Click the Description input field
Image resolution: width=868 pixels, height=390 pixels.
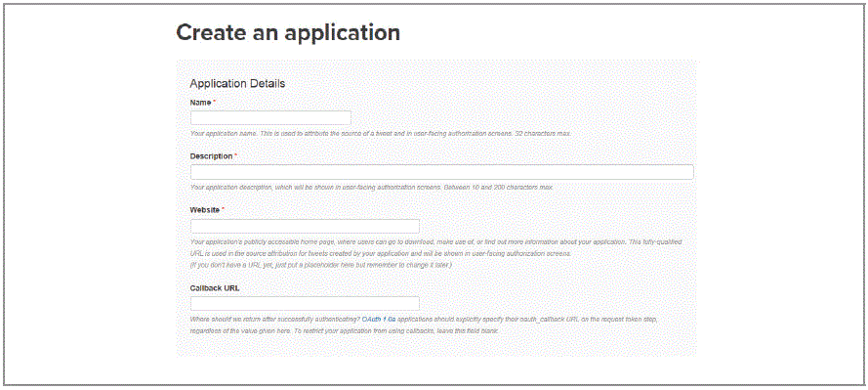(441, 172)
